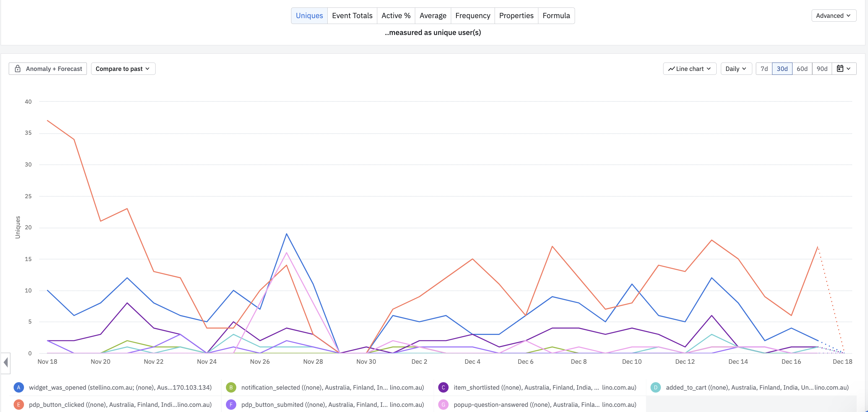868x412 pixels.
Task: Click the Anomaly + Forecast button
Action: tap(53, 69)
